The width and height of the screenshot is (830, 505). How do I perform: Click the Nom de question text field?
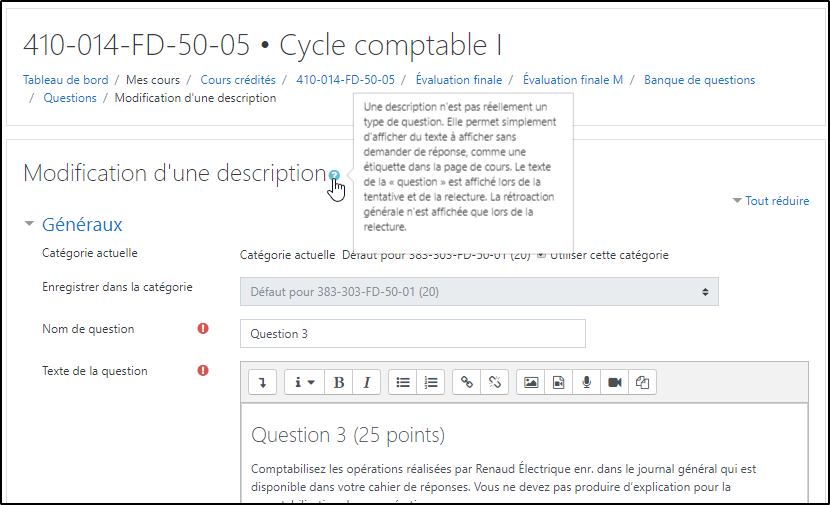[x=412, y=334]
